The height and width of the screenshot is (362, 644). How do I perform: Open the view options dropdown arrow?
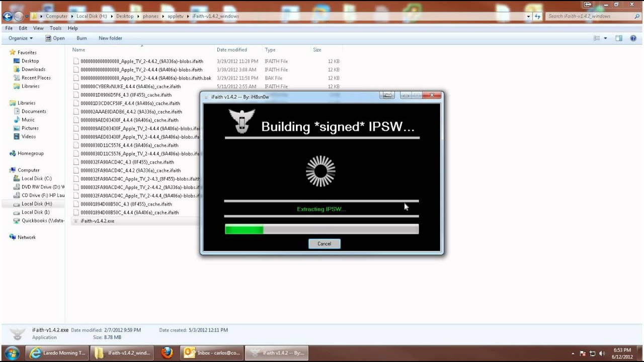click(605, 38)
